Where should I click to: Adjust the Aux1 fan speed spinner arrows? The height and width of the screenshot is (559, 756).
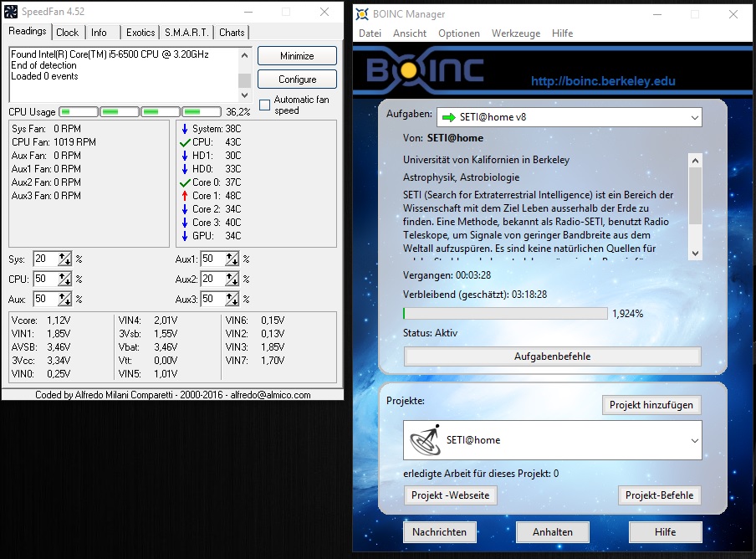(232, 259)
